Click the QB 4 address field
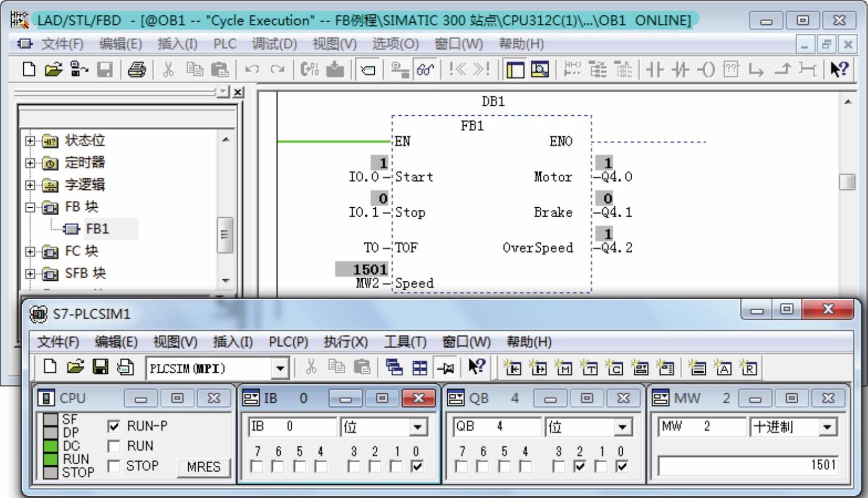Screen dimensions: 868x498 [497, 427]
